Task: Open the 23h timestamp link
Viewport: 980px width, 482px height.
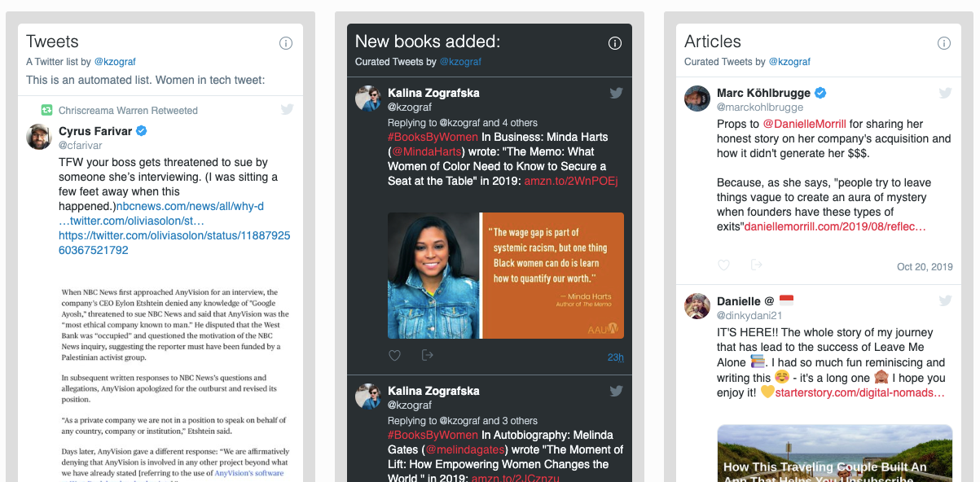Action: click(x=616, y=357)
